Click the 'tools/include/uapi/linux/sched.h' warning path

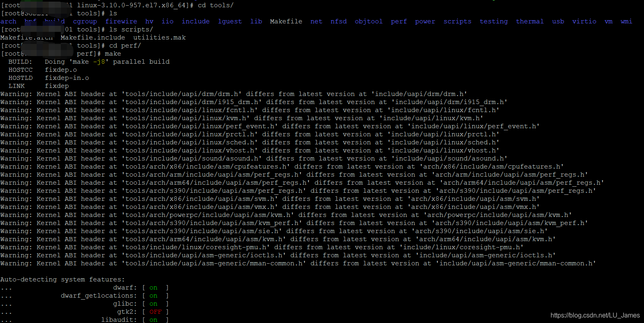pos(190,142)
